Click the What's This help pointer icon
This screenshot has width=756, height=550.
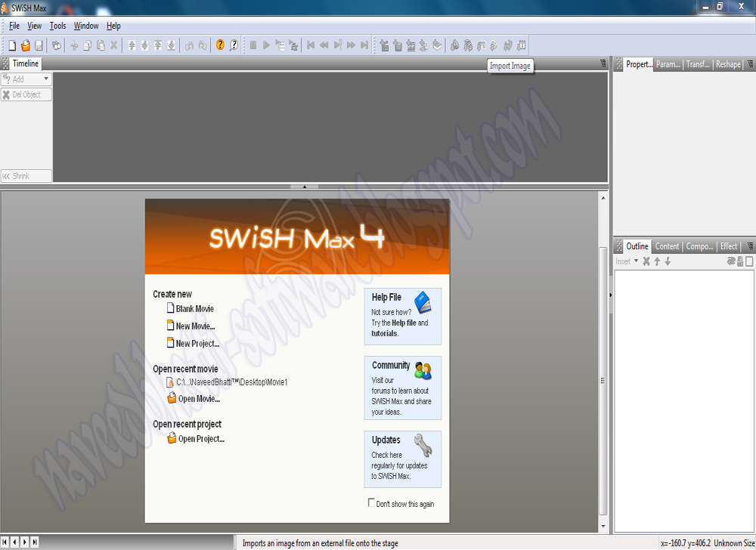tap(234, 45)
